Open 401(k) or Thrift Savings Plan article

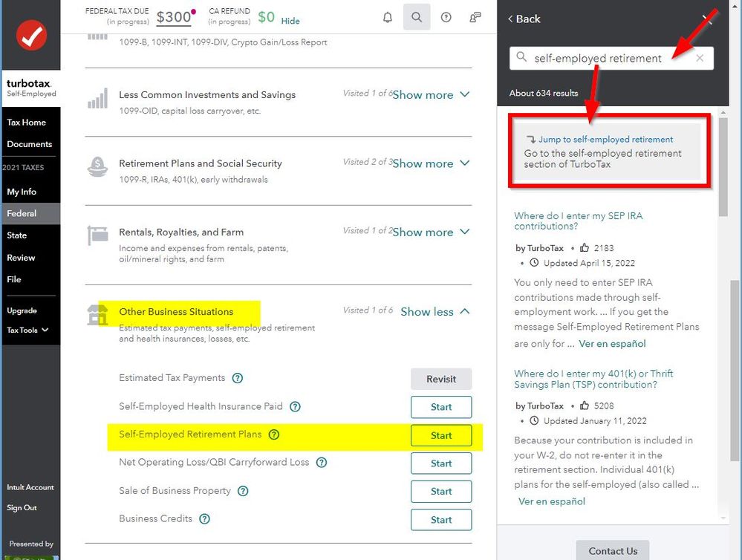(x=593, y=379)
